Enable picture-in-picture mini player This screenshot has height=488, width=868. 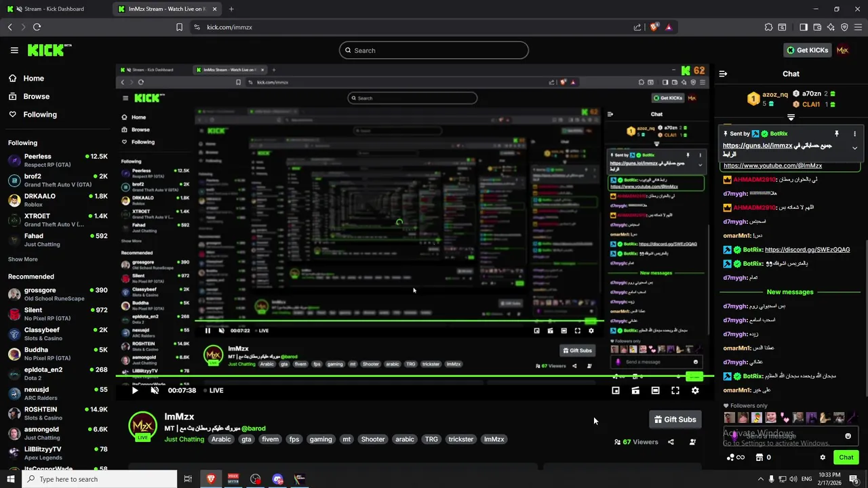pyautogui.click(x=616, y=390)
